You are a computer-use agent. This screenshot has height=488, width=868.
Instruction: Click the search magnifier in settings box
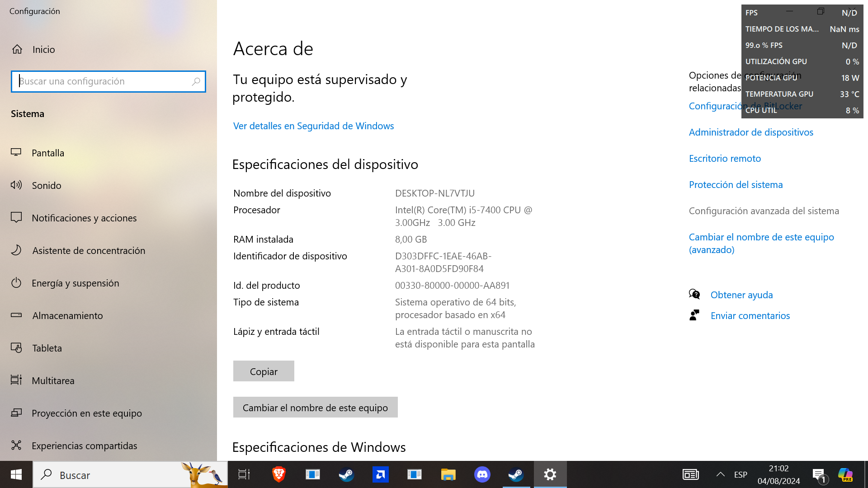click(x=196, y=81)
